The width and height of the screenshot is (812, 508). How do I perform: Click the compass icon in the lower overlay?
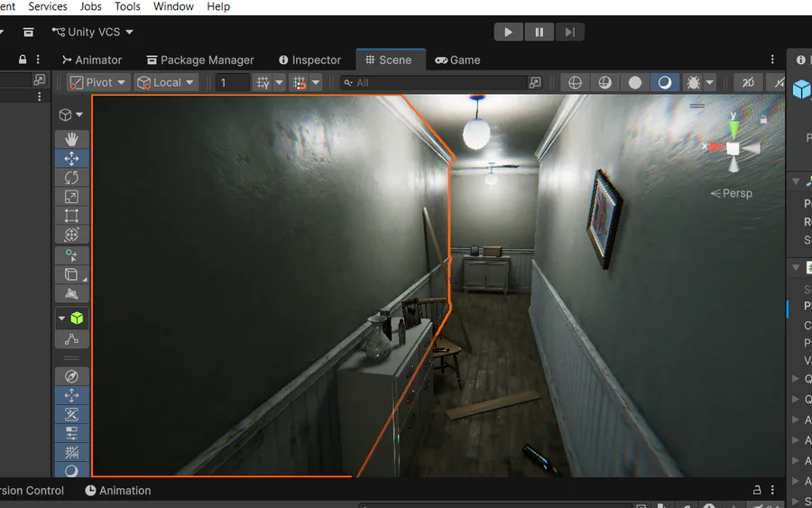coord(71,376)
